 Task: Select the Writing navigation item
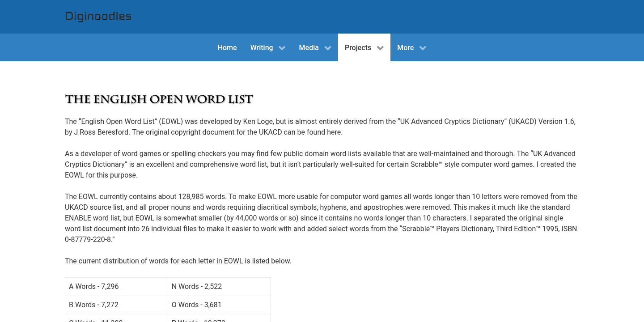pos(262,47)
